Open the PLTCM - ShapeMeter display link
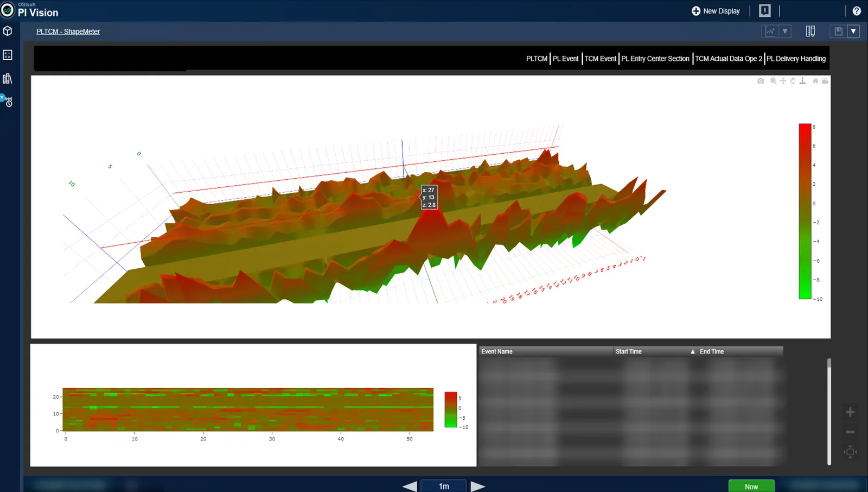The height and width of the screenshot is (492, 868). click(68, 31)
